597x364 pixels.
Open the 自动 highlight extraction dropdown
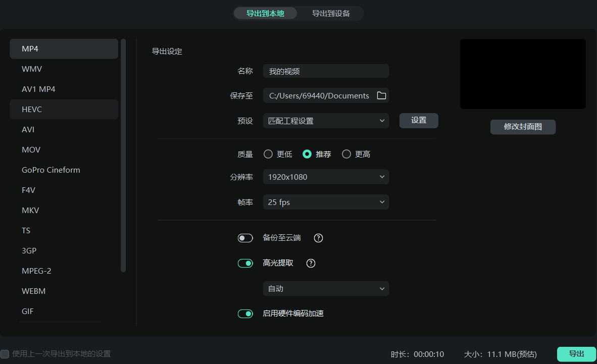[326, 289]
